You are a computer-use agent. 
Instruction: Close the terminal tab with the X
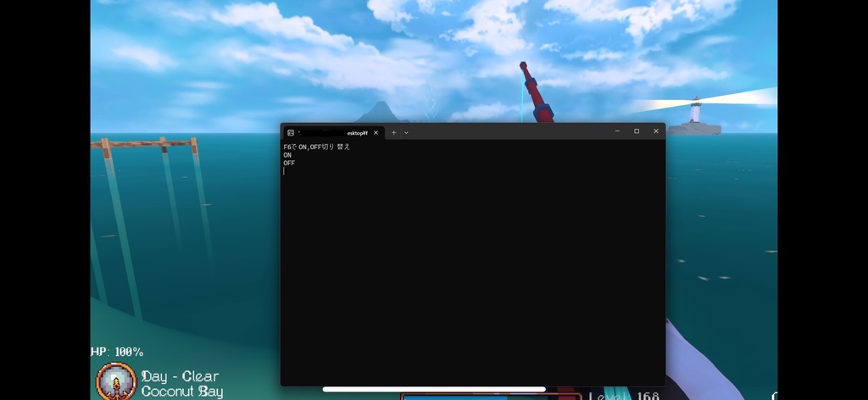click(x=376, y=133)
